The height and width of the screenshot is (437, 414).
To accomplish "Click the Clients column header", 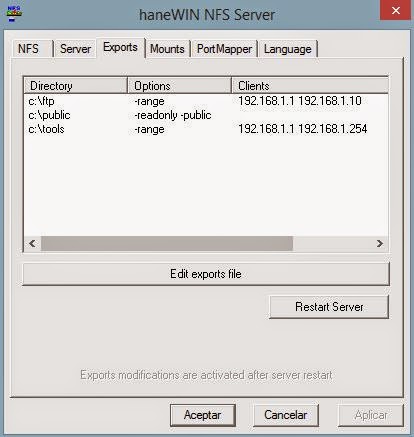I will click(x=310, y=86).
